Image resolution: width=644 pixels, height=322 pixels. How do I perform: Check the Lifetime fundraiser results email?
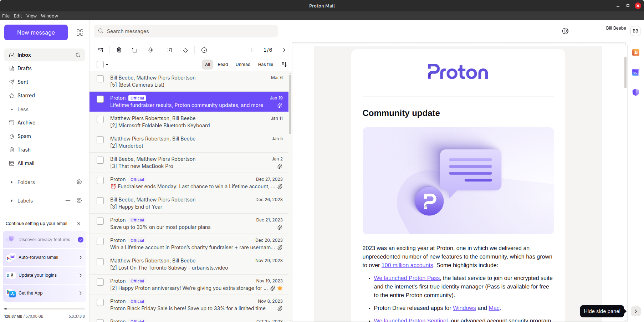[x=100, y=99]
